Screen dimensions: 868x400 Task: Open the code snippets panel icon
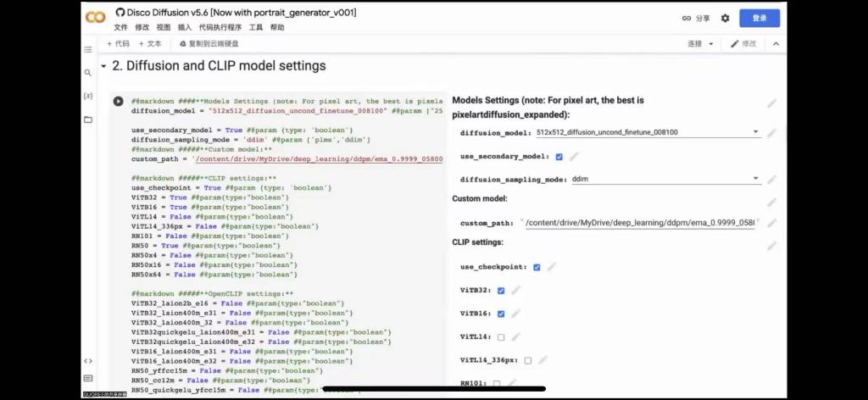(x=88, y=360)
